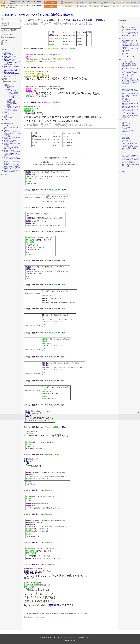The width and height of the screenshot is (140, 644).
Task: Open このWikiのTOPへ in the footer
Action: click(x=45, y=637)
